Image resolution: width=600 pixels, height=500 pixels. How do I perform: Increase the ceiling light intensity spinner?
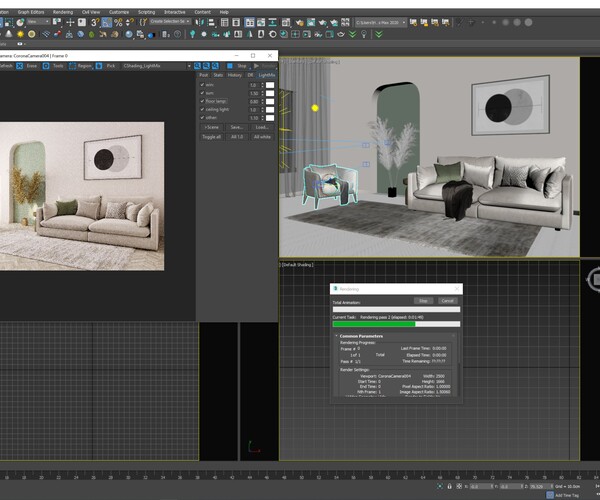[x=262, y=108]
